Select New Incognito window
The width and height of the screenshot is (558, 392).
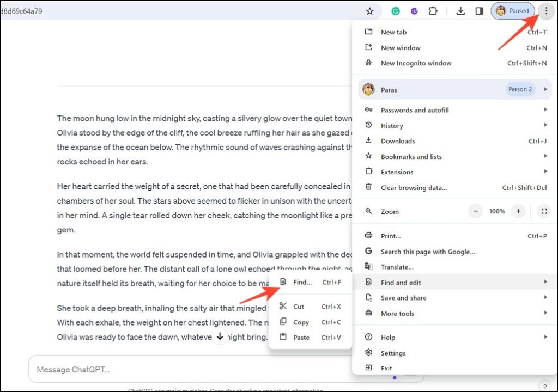point(416,63)
